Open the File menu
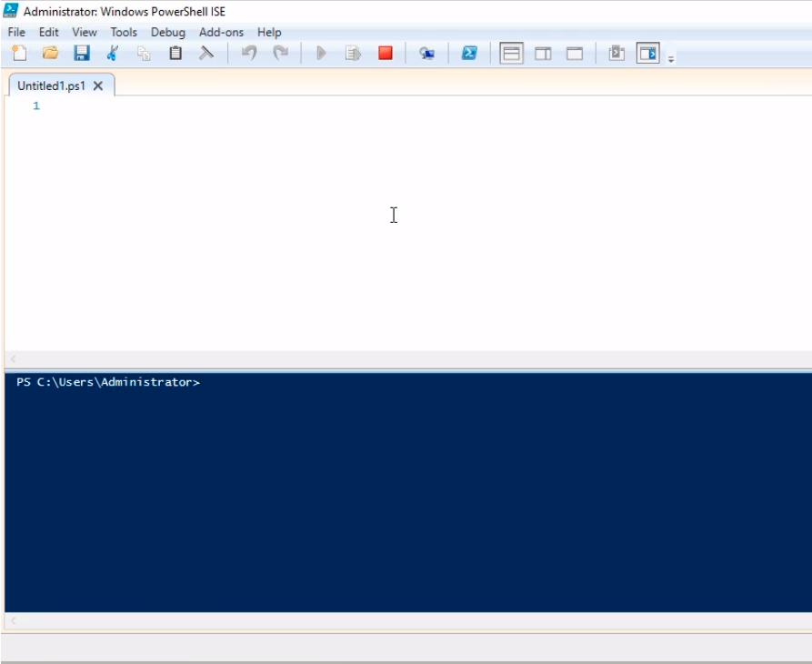 coord(16,32)
